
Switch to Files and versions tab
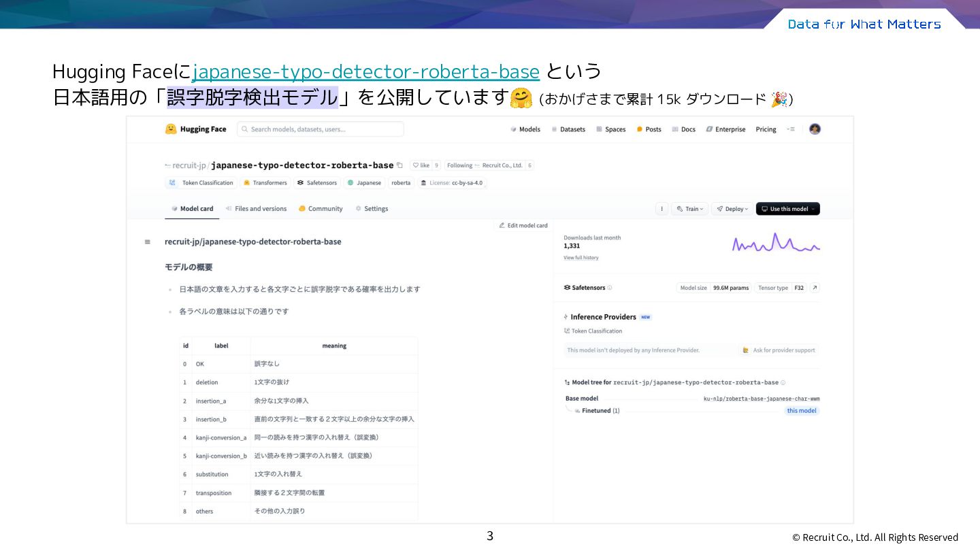click(x=256, y=209)
